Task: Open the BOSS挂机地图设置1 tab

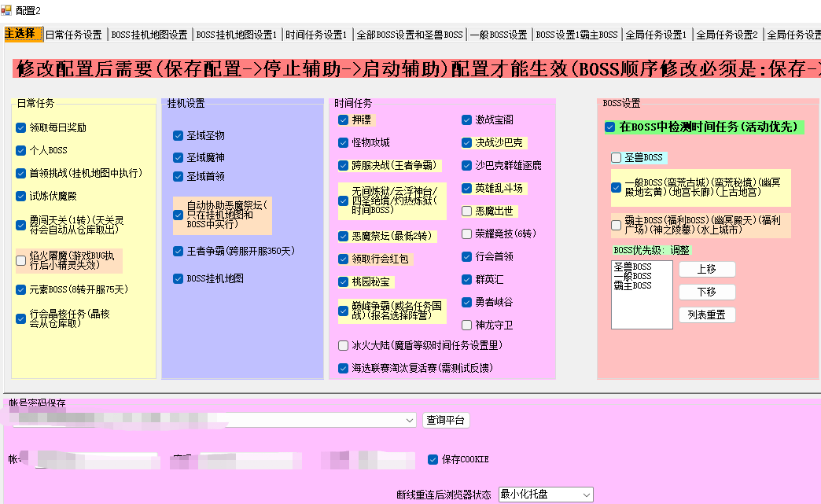Action: 236,35
